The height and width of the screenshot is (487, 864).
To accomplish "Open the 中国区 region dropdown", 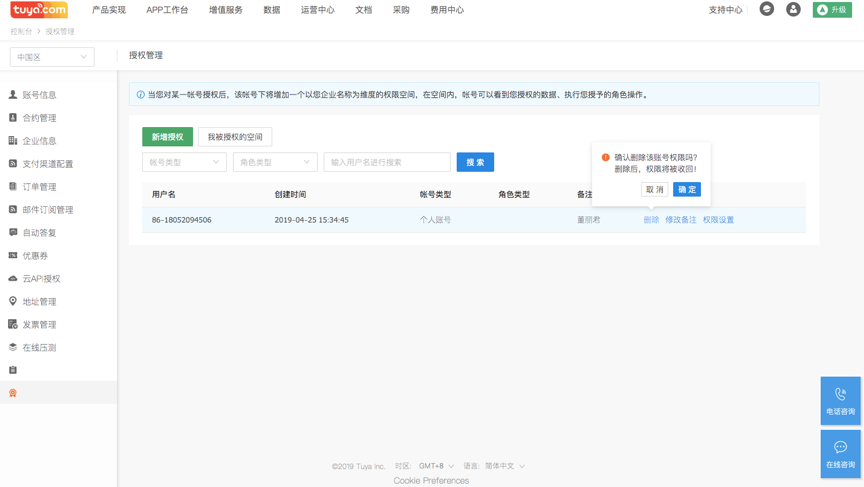I will pyautogui.click(x=52, y=57).
